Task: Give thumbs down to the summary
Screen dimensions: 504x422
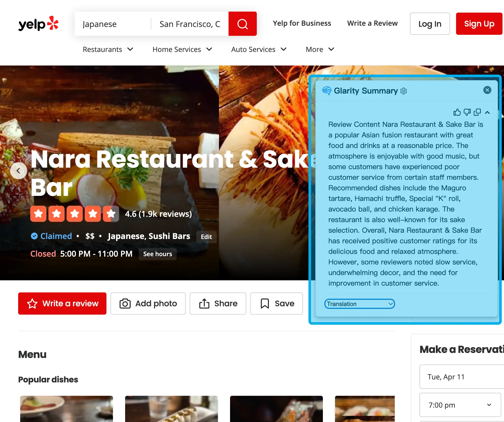Action: coord(467,112)
